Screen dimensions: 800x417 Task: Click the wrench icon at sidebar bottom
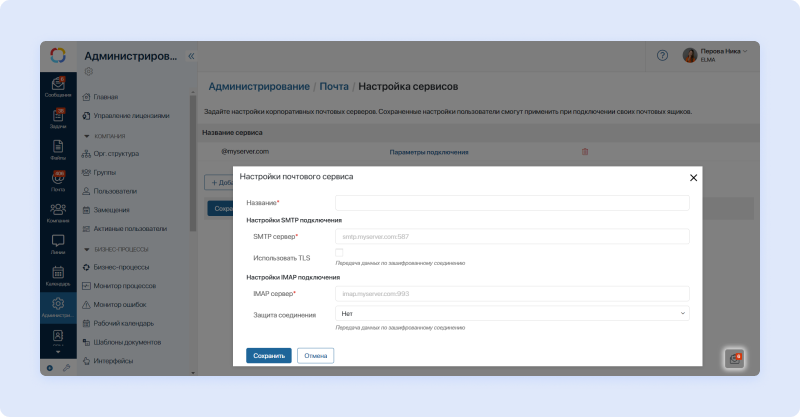pos(66,368)
